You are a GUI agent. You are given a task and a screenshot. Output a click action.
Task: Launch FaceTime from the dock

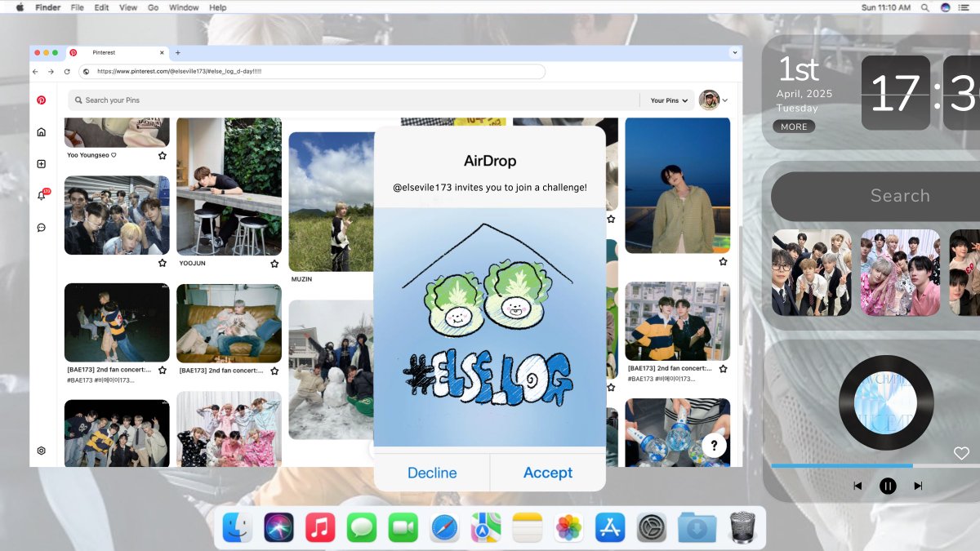coord(403,527)
